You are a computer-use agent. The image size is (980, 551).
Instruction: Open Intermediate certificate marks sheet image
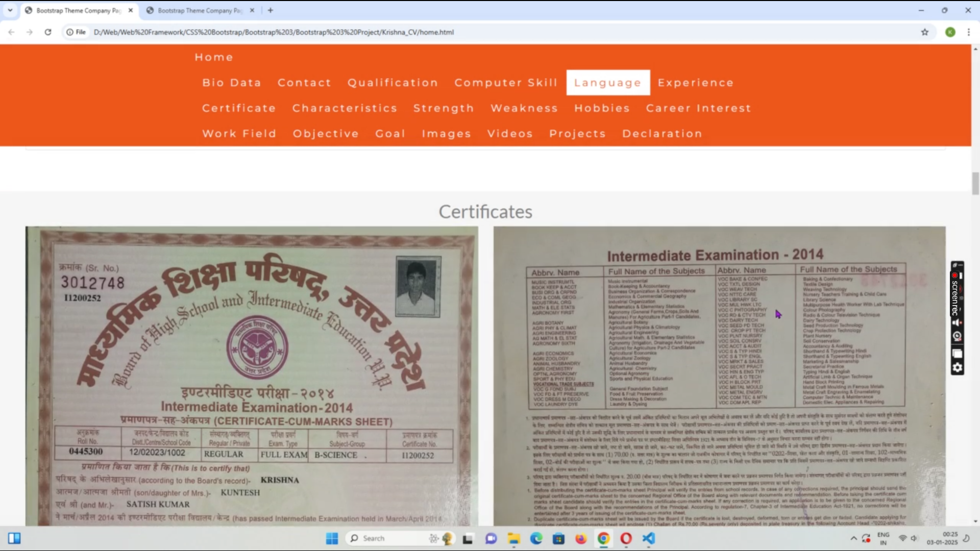click(252, 376)
